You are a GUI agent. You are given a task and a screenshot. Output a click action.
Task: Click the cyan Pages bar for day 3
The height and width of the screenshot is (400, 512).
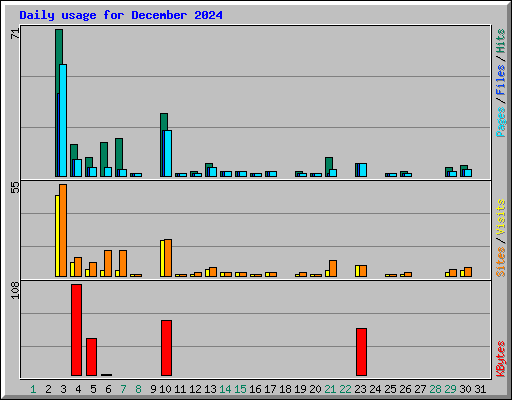tap(63, 120)
